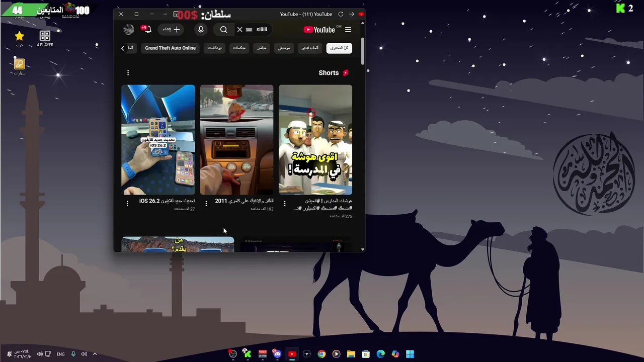The image size is (644, 362).
Task: Click the page scrollbar thumb
Action: pyautogui.click(x=362, y=52)
